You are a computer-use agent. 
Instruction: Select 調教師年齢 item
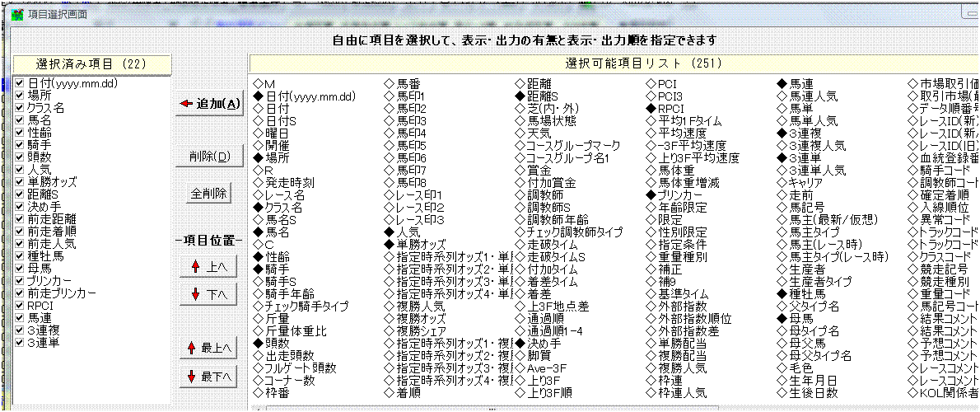tap(552, 219)
